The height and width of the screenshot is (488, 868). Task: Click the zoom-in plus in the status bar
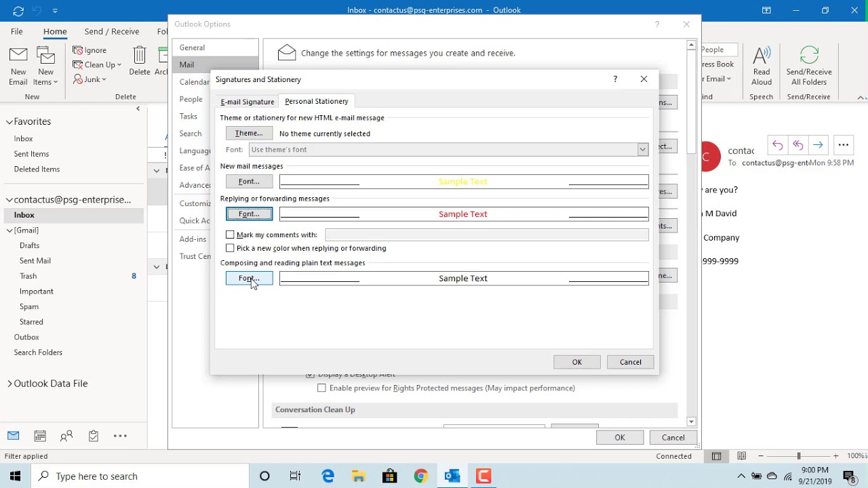[836, 456]
